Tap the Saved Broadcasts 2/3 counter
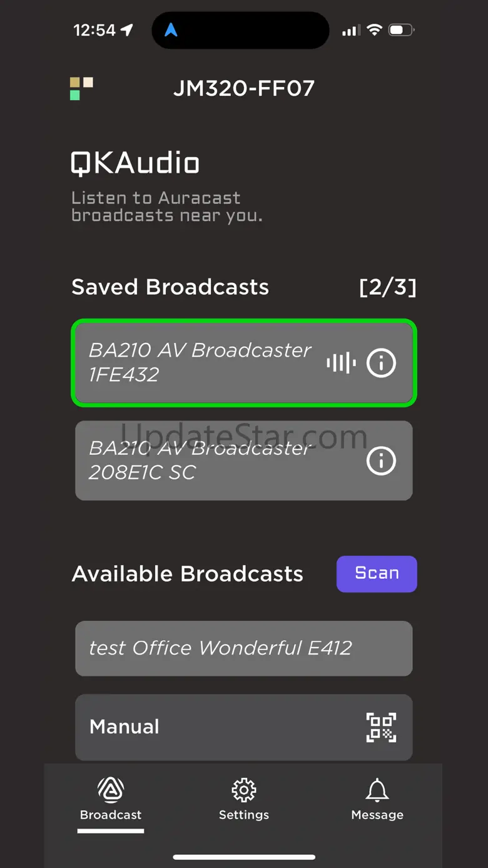 pyautogui.click(x=387, y=287)
